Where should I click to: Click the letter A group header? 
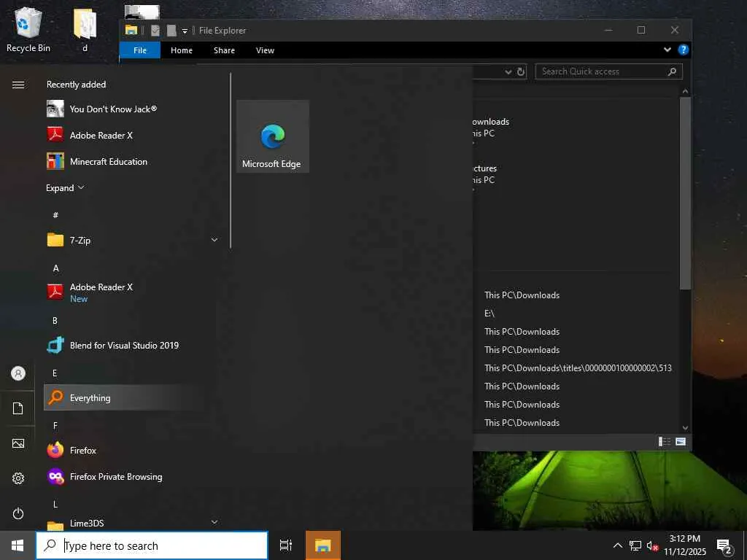[55, 268]
